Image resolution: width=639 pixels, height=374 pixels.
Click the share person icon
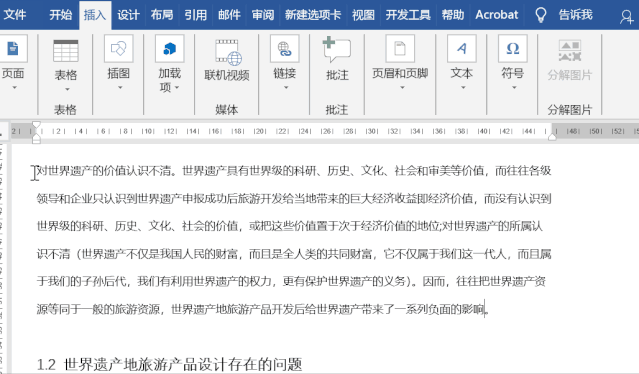626,16
